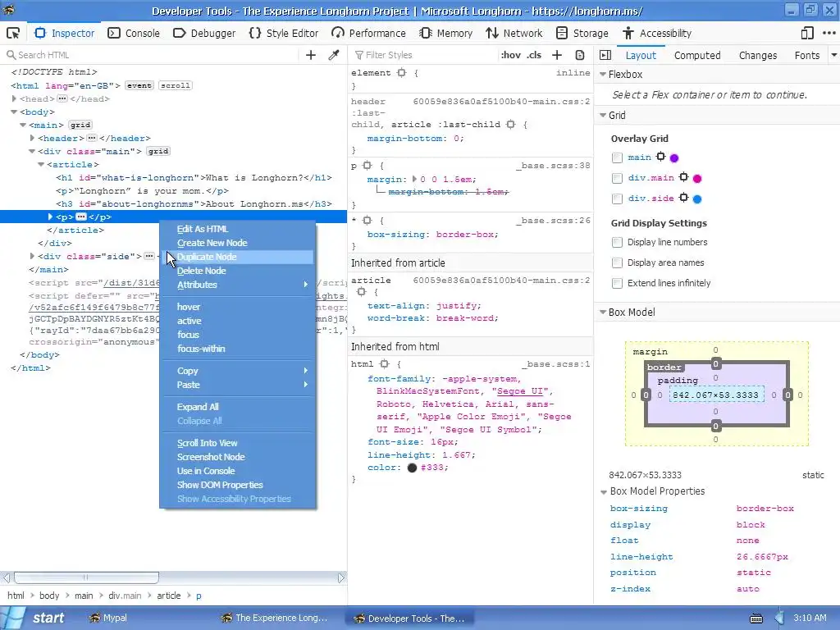Open the Network panel tab
The image size is (840, 630).
coord(514,33)
